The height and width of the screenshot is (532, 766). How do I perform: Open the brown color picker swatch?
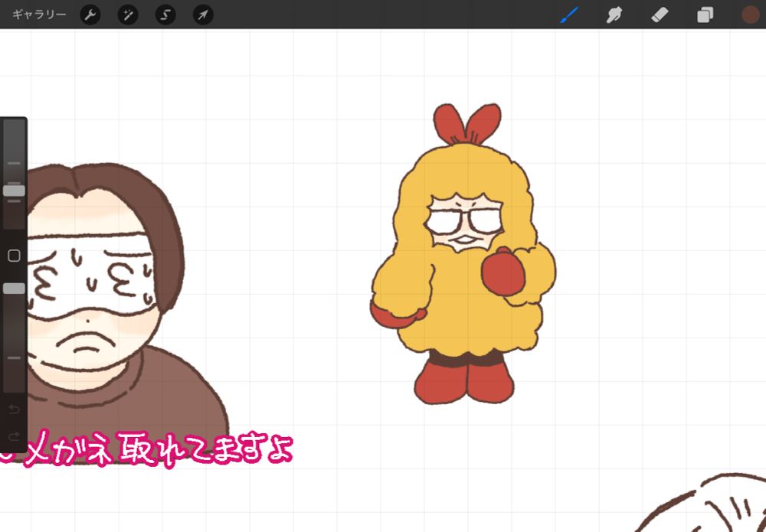751,15
